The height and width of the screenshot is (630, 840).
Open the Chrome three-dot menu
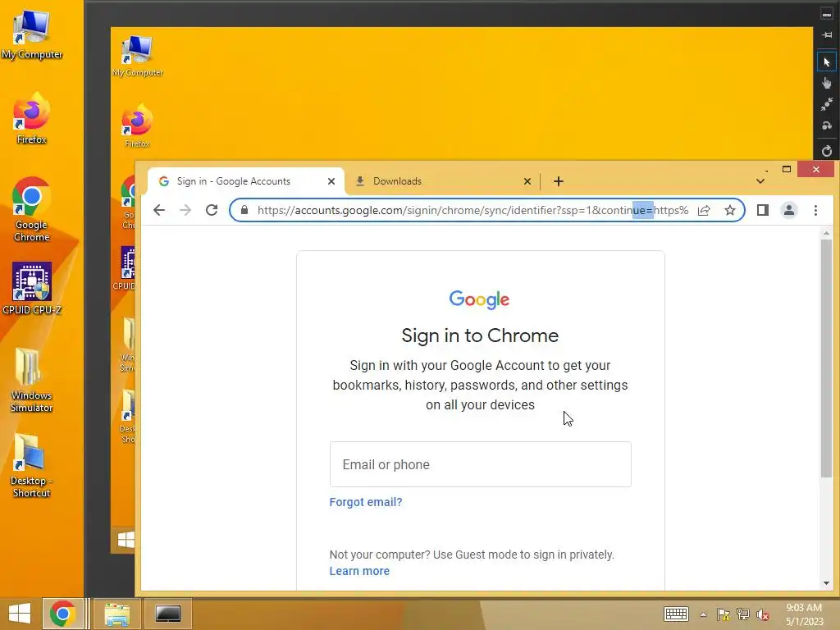point(815,210)
